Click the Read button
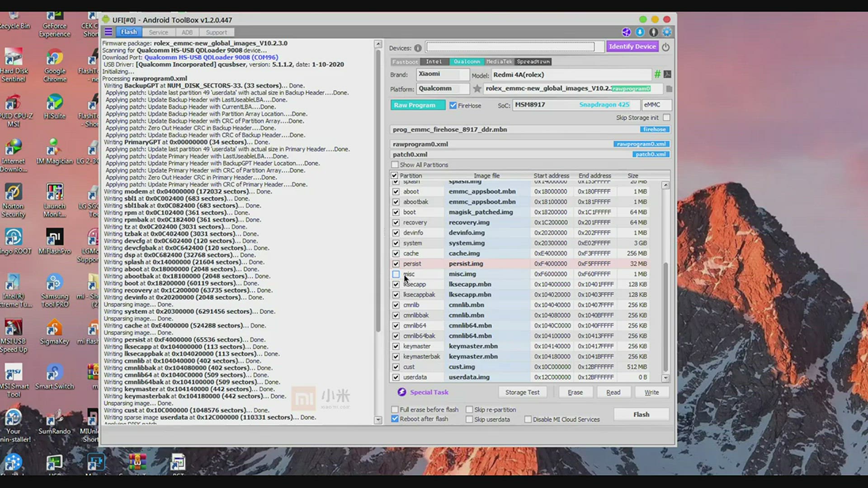Viewport: 868px width, 488px height. [613, 392]
